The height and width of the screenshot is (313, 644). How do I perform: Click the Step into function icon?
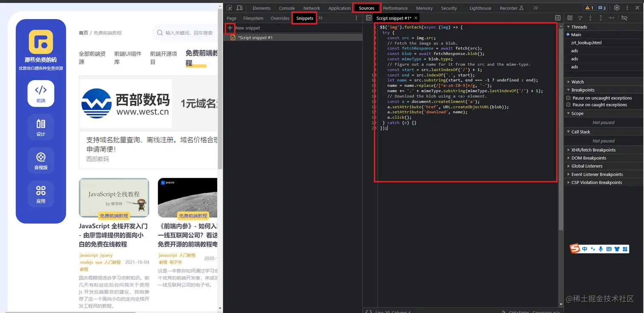coord(590,18)
